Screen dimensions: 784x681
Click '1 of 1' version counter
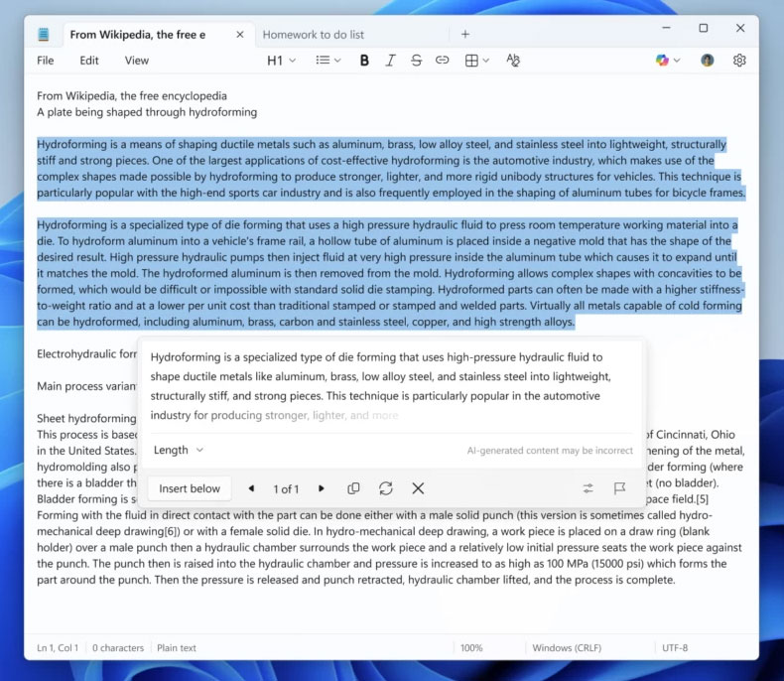point(286,489)
